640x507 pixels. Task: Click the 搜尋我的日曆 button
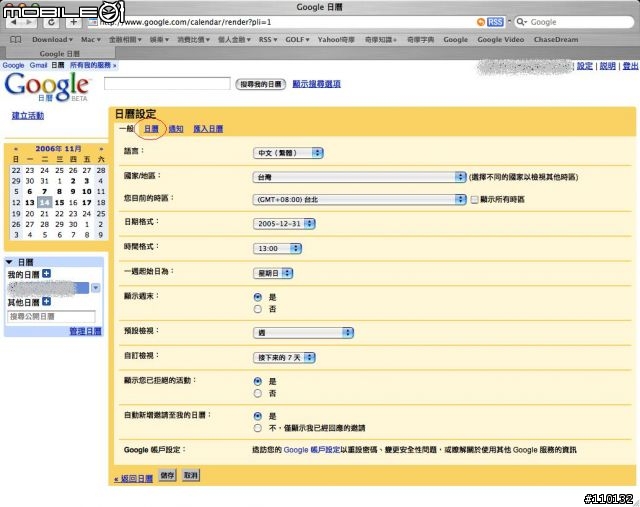click(260, 84)
